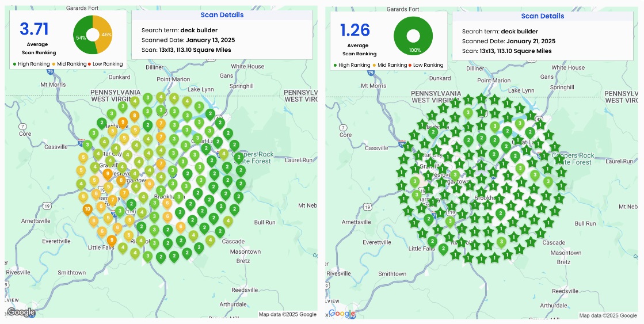
Task: Click the Smithtown label on January 21 map
Action: coord(393,273)
